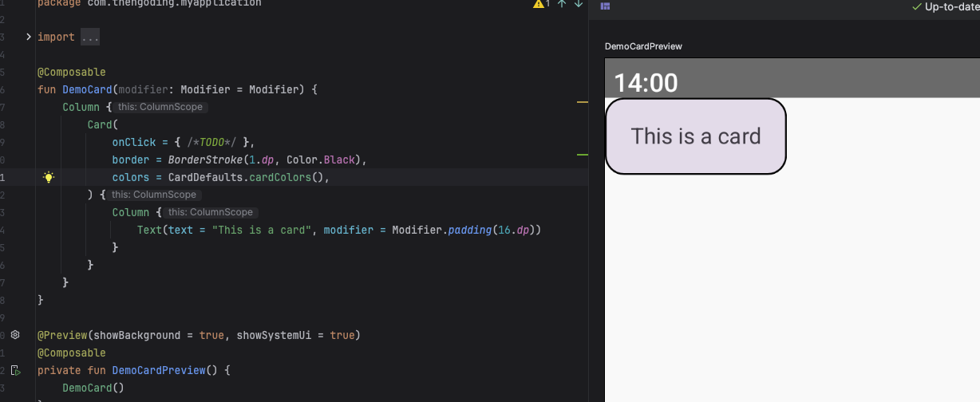Click the 'This is a card' preview card
The image size is (980, 402).
(x=695, y=136)
